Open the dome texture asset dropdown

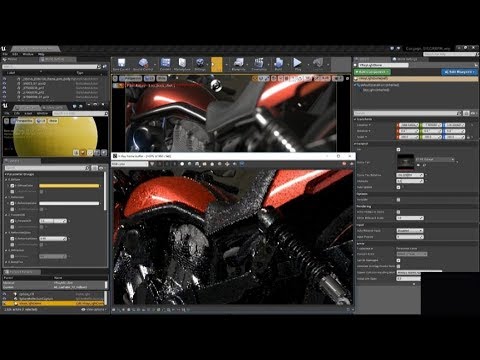click(x=435, y=159)
